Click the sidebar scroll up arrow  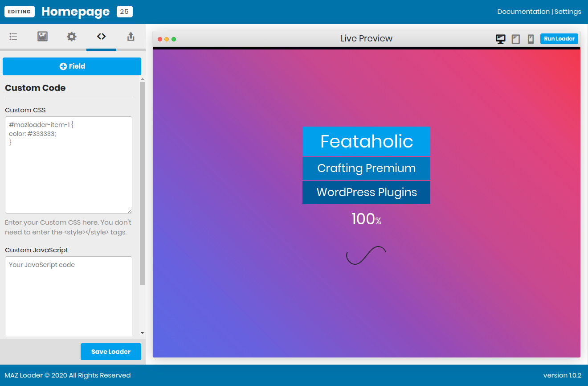142,79
